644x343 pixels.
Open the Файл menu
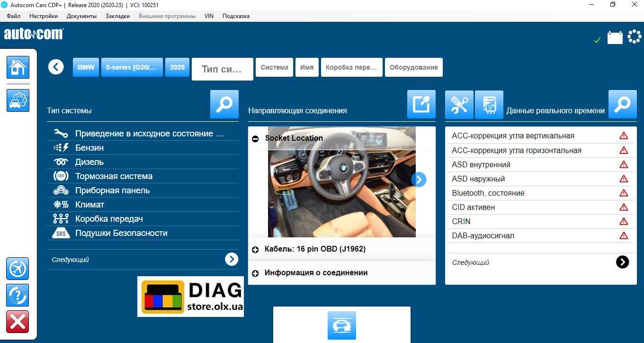click(14, 16)
